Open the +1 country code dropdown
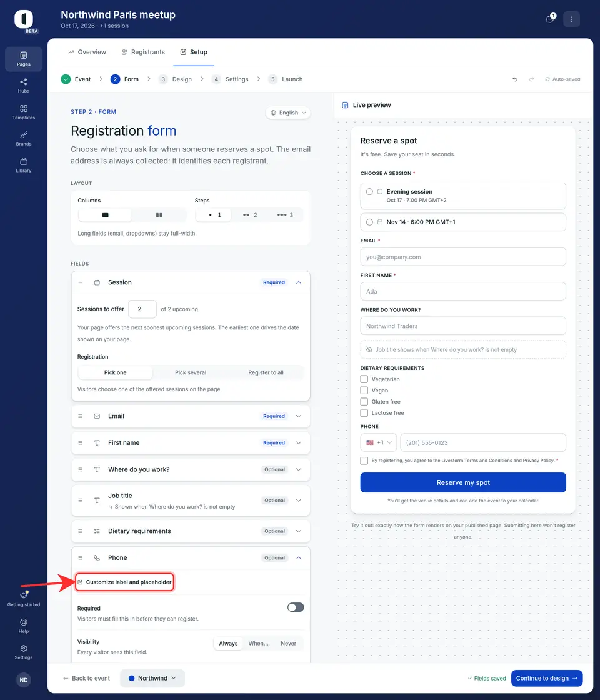This screenshot has height=700, width=600. point(379,442)
